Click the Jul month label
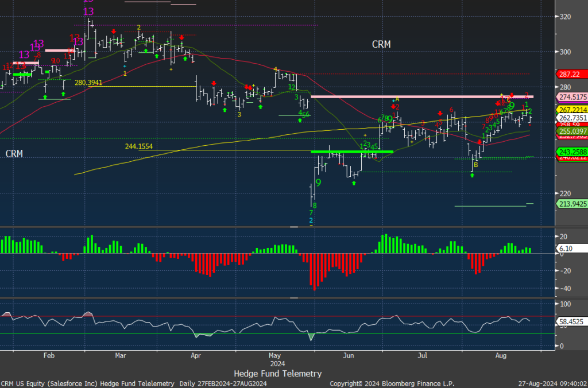The width and height of the screenshot is (588, 388). (x=423, y=355)
